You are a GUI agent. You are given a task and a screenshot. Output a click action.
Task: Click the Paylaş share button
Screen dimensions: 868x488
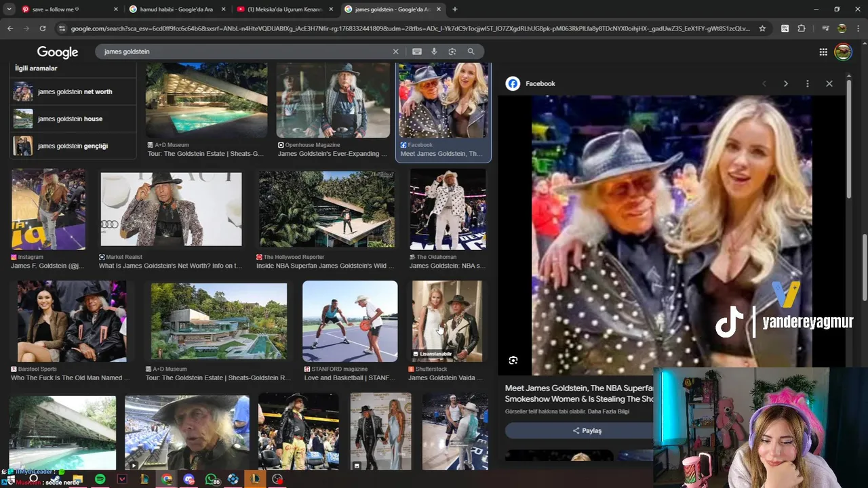point(587,430)
